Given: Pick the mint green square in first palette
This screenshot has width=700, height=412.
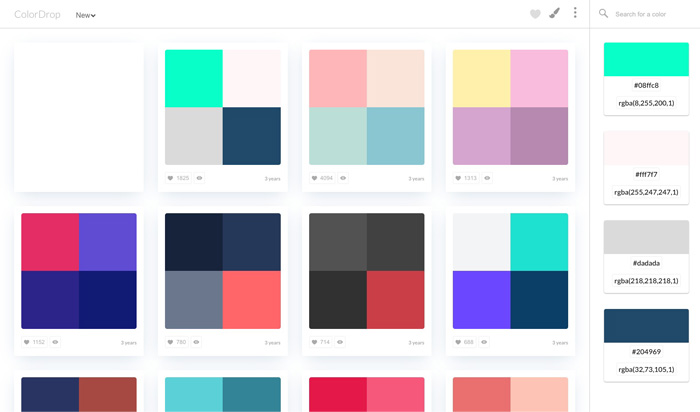Looking at the screenshot, I should 194,79.
